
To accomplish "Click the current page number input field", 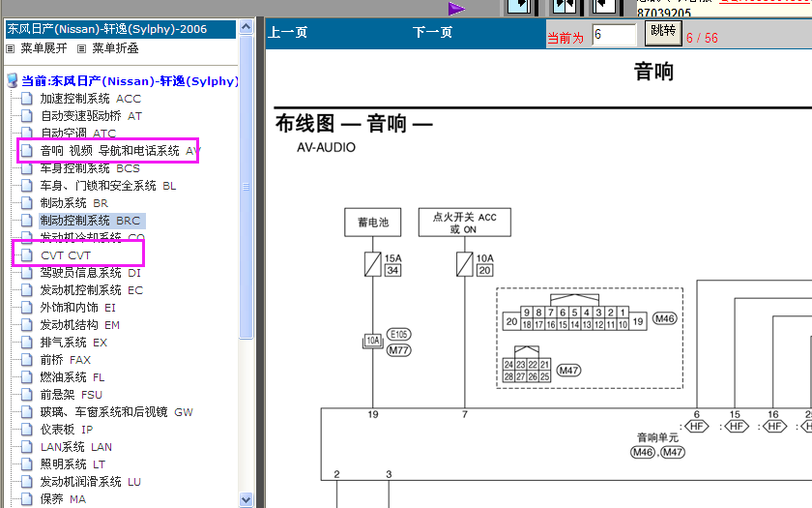I will click(x=614, y=35).
